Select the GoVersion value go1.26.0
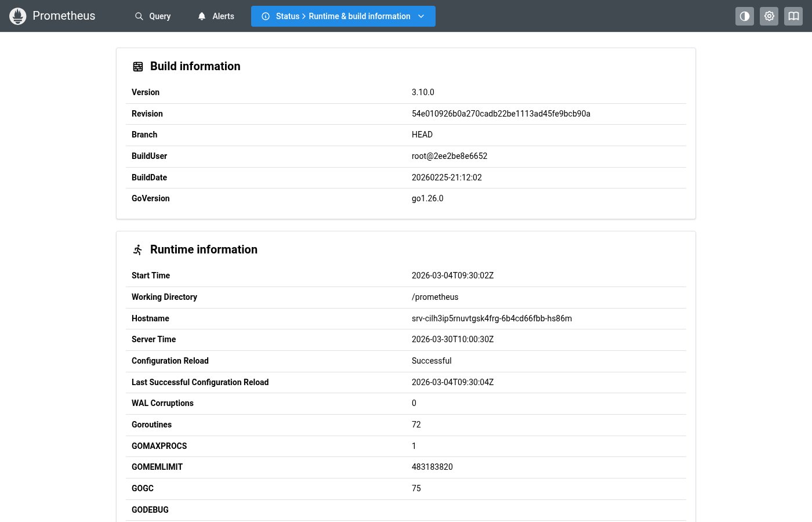Image resolution: width=812 pixels, height=522 pixels. tap(427, 198)
